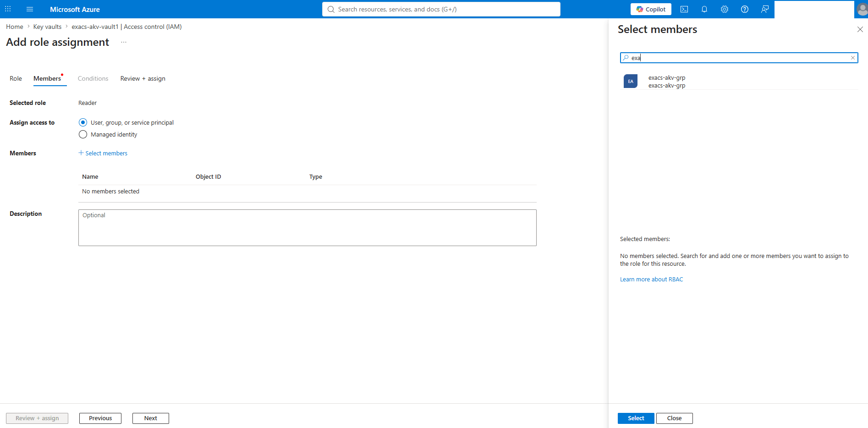
Task: Switch to the Conditions tab
Action: [x=93, y=78]
